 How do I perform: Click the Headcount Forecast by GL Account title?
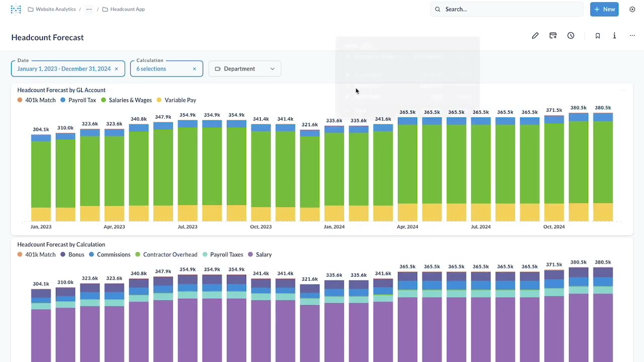(x=61, y=90)
